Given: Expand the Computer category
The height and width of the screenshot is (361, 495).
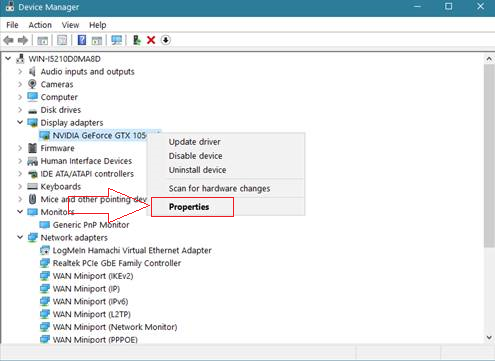Looking at the screenshot, I should (x=20, y=97).
